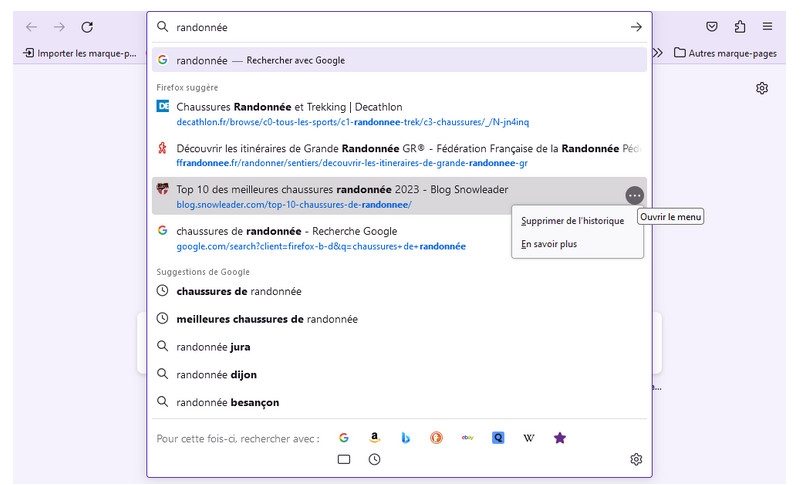Select suggestion chaussures de randonnée
Screen dimensions: 807x485
pyautogui.click(x=399, y=291)
